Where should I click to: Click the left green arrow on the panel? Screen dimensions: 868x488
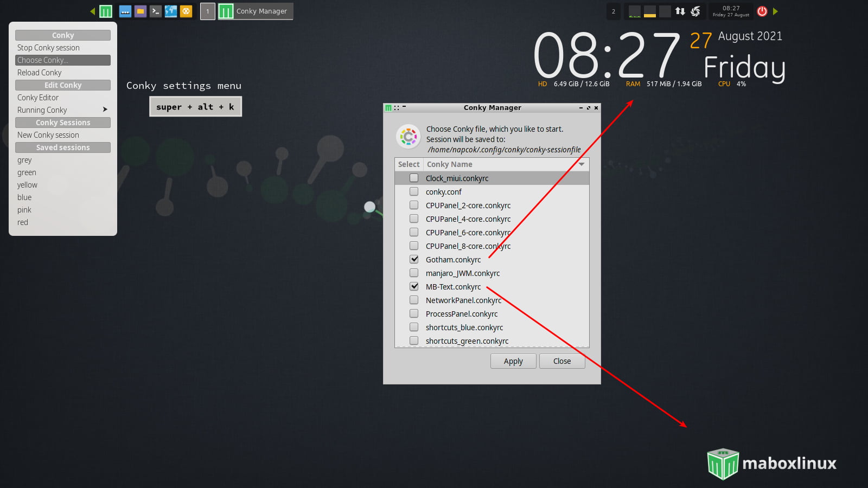coord(93,11)
